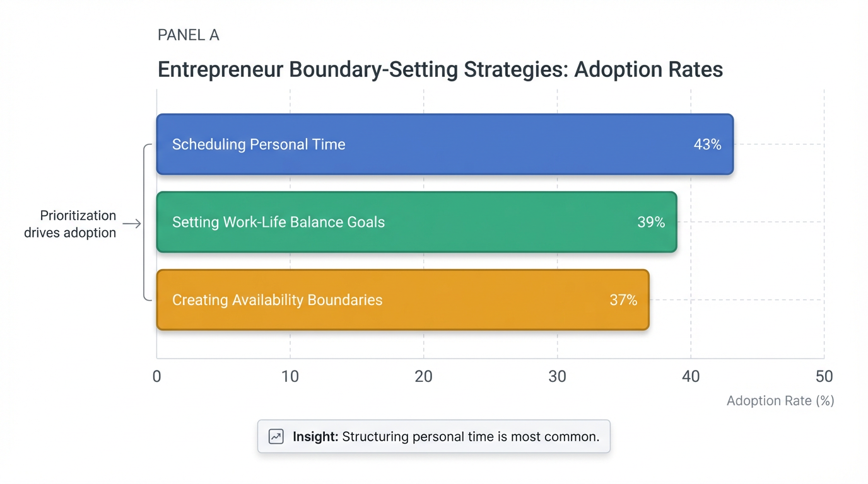Click the arrow next to Prioritization annotation
This screenshot has height=484, width=868.
pyautogui.click(x=132, y=224)
